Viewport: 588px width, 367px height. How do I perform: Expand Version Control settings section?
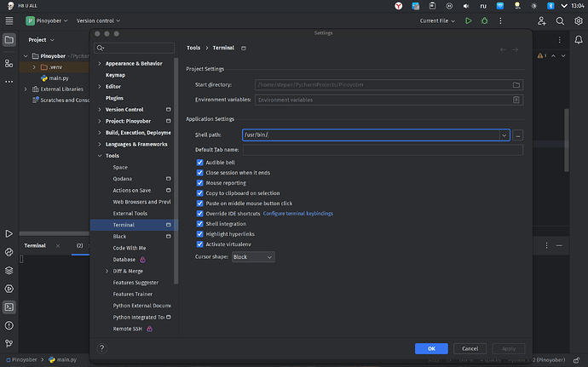click(100, 110)
